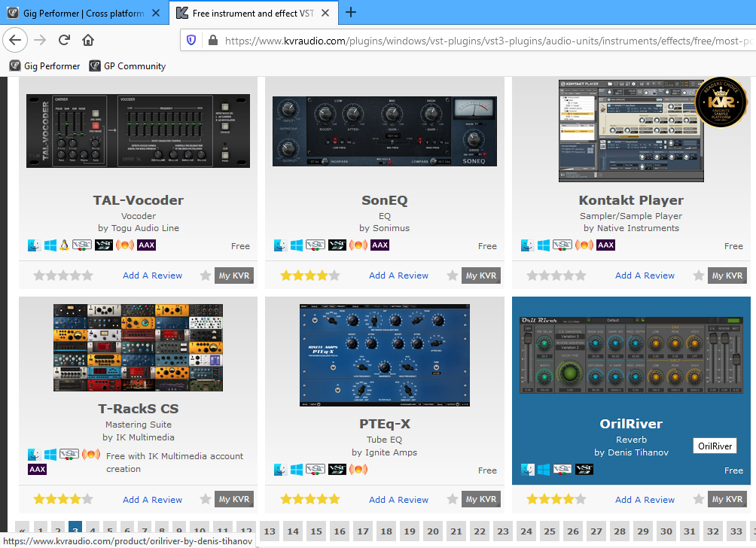Toggle favorite star for T-RackS CS

coord(206,499)
